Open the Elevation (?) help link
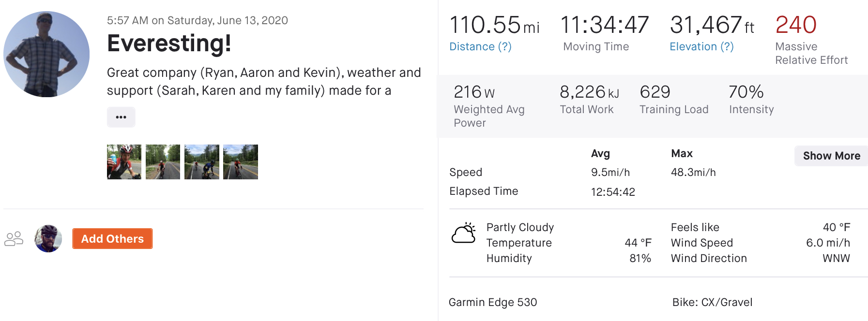The height and width of the screenshot is (321, 868). (701, 46)
